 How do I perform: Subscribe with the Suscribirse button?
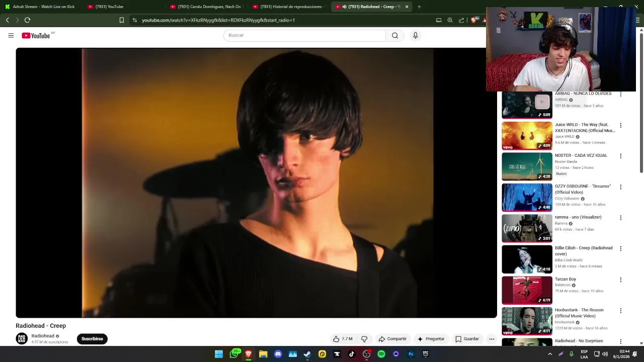[92, 339]
